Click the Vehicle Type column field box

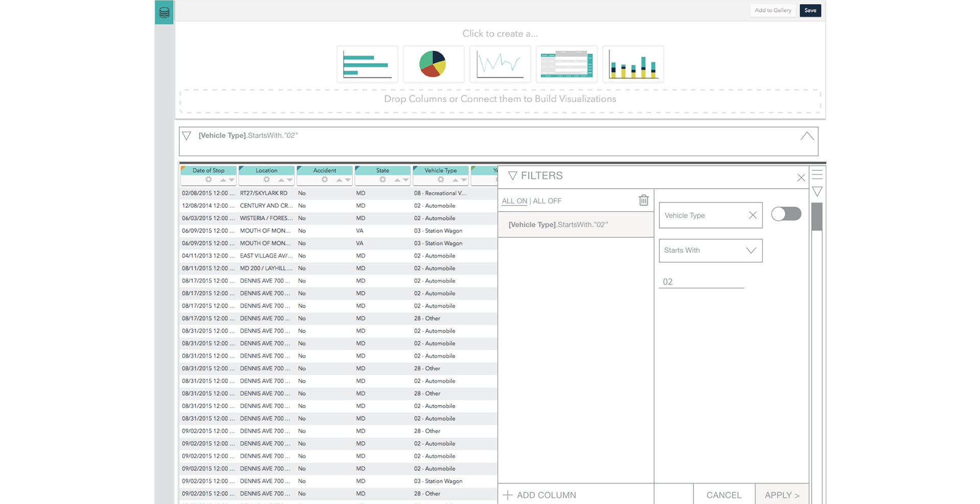(x=710, y=215)
